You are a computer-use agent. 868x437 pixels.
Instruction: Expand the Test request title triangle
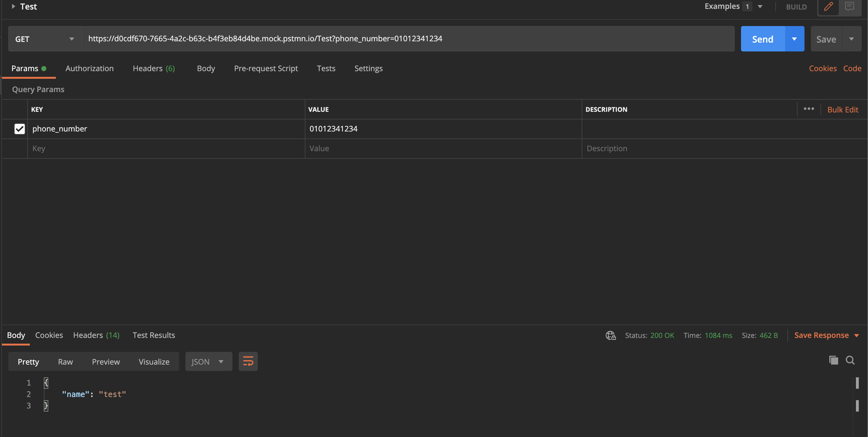pyautogui.click(x=13, y=6)
